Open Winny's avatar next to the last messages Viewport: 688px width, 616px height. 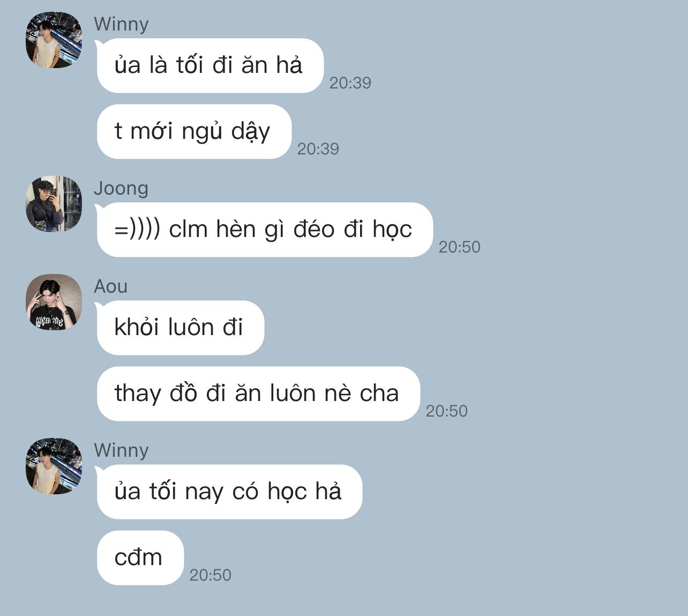[54, 466]
